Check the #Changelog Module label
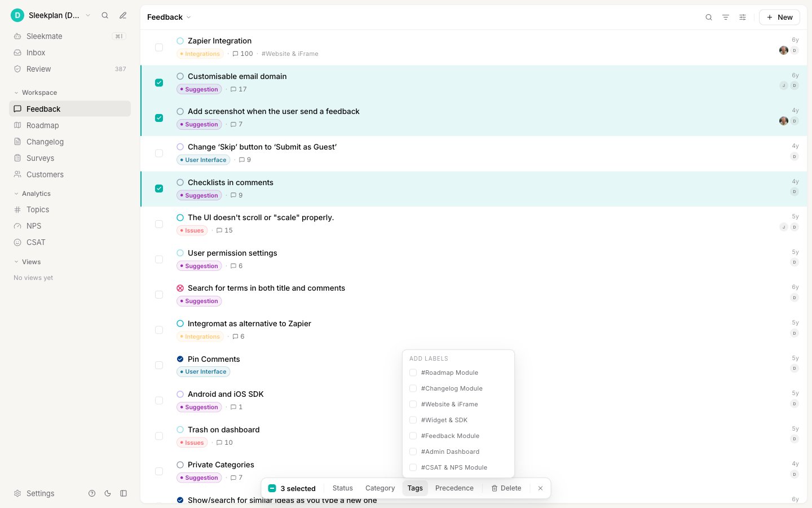This screenshot has width=812, height=508. [x=413, y=388]
